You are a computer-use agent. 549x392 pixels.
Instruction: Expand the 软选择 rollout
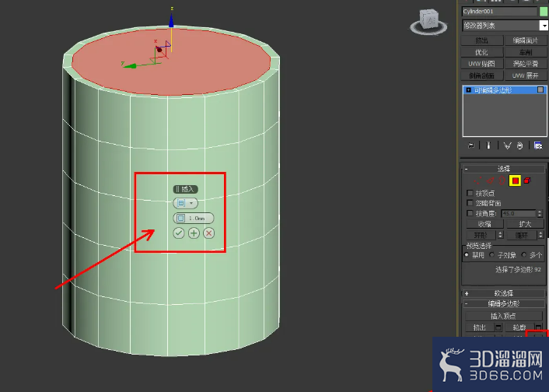(x=503, y=293)
